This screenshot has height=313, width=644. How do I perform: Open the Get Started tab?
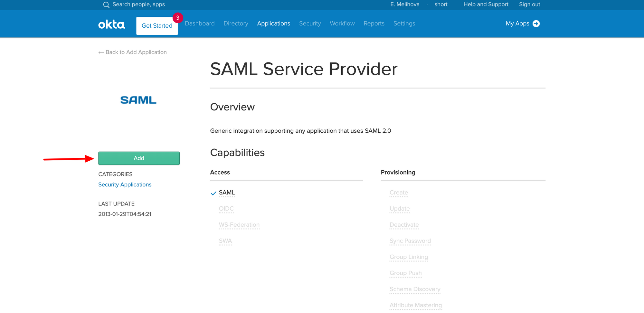pyautogui.click(x=157, y=26)
